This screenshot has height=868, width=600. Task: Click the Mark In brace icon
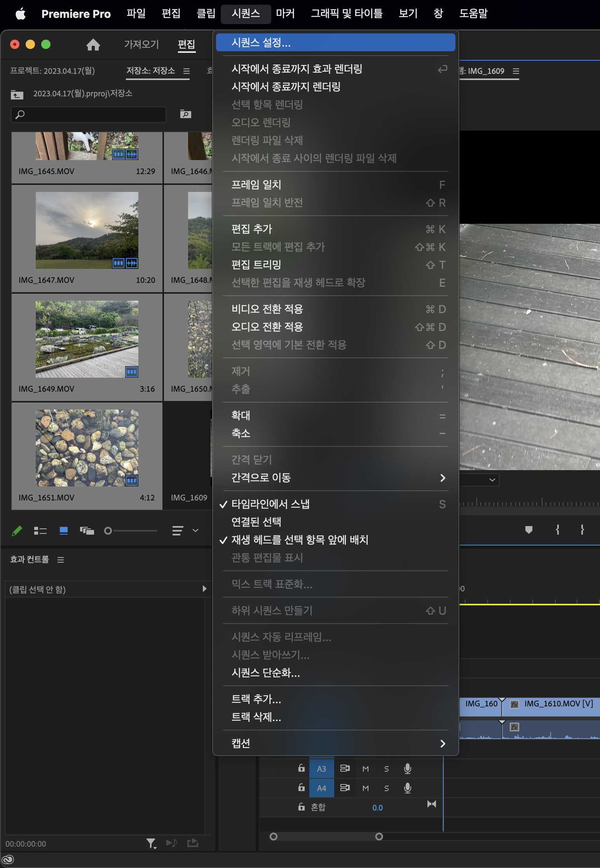[x=558, y=530]
